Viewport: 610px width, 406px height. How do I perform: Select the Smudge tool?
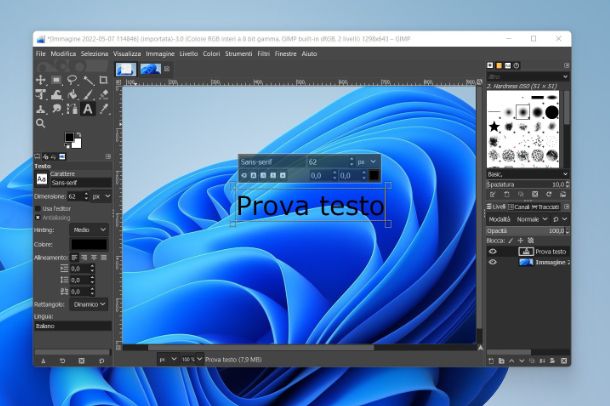tap(56, 109)
